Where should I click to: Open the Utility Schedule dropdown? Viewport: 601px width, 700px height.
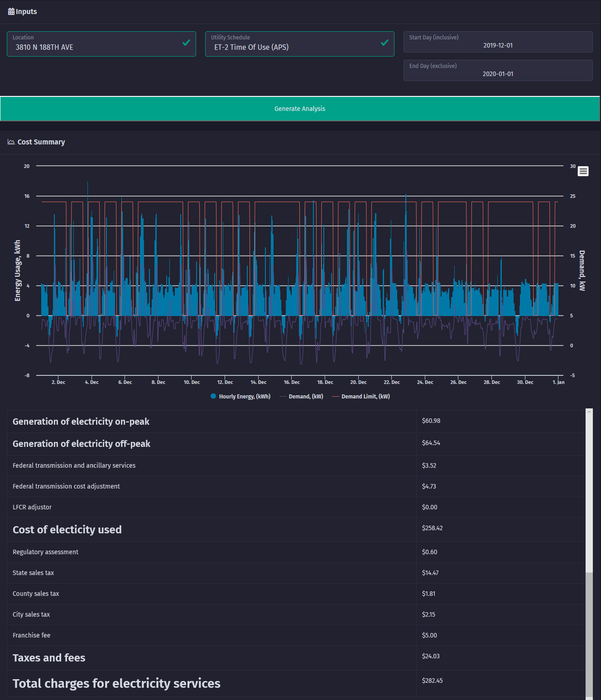(300, 44)
